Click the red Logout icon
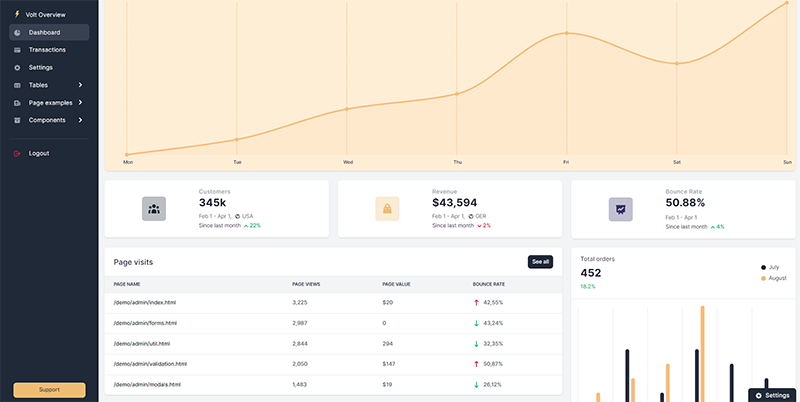800x402 pixels. click(x=17, y=154)
